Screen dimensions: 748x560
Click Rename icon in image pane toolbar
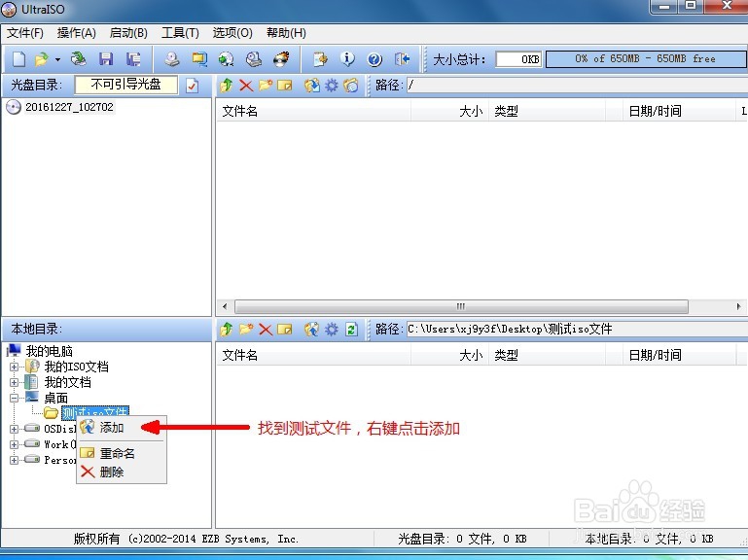(x=285, y=86)
